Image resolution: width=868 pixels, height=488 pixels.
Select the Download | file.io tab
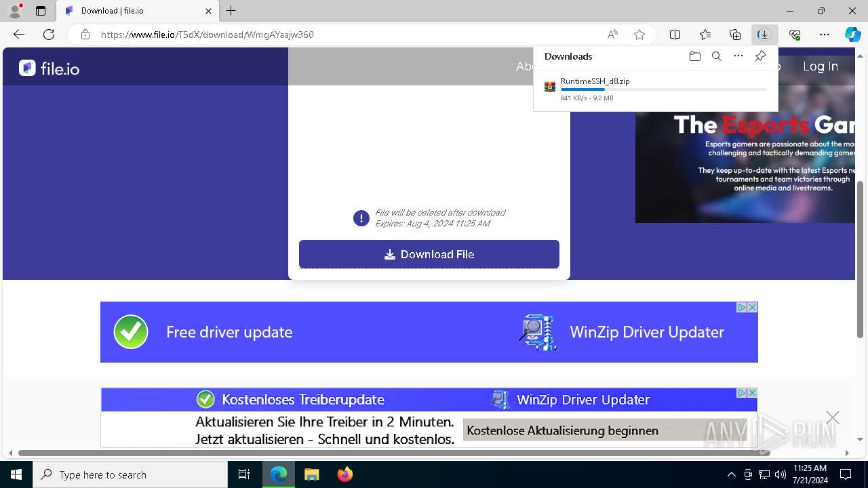[138, 11]
